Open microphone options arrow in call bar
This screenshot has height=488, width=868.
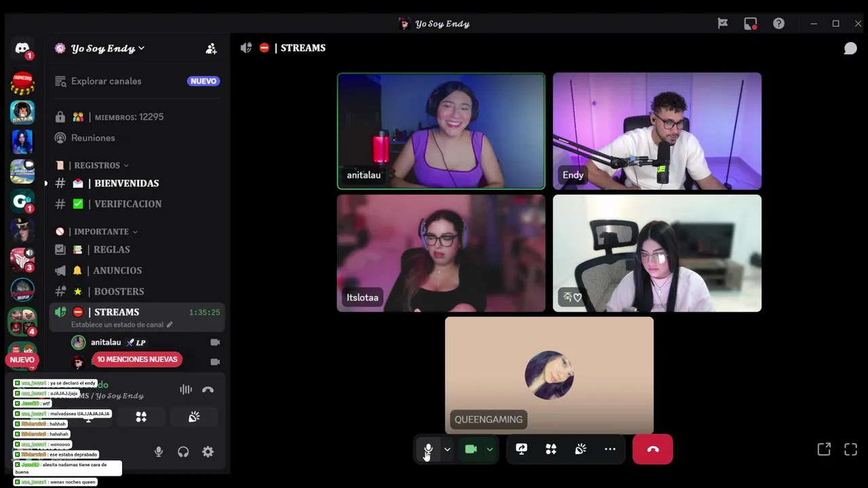point(447,449)
